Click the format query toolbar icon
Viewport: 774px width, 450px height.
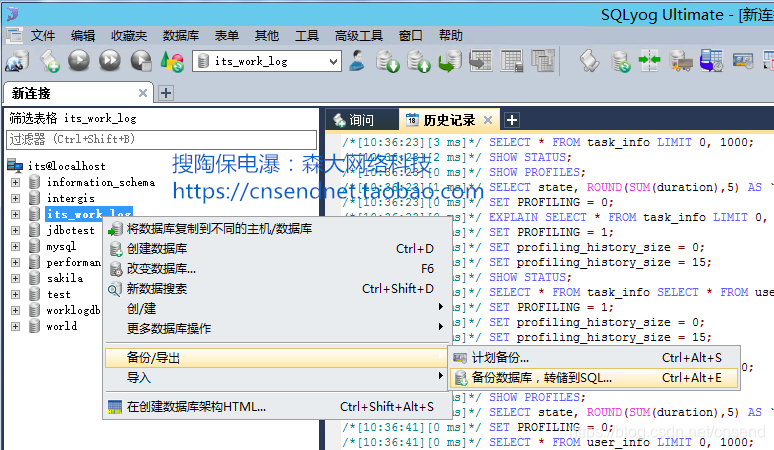click(x=172, y=61)
